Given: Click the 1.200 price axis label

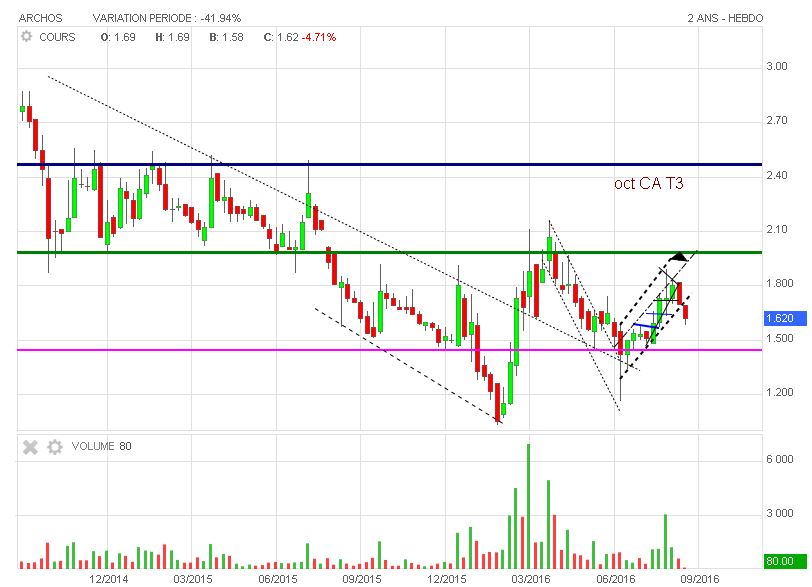Looking at the screenshot, I should (780, 392).
